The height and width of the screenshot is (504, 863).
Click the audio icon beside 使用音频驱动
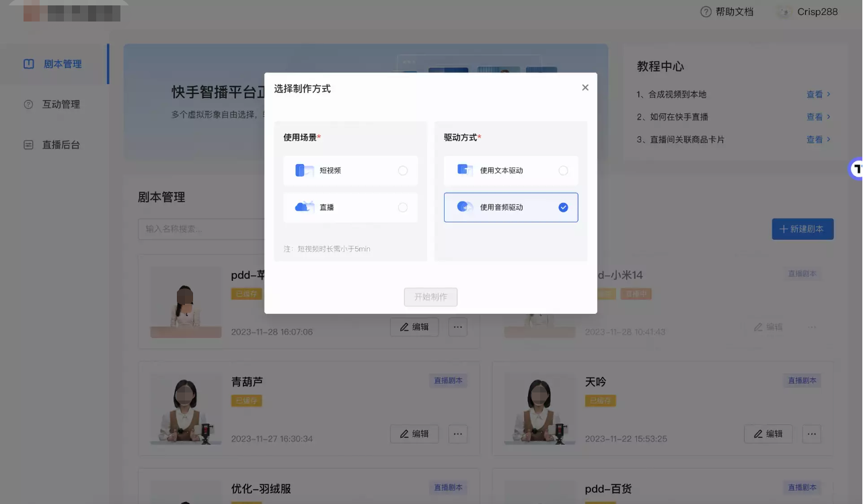tap(465, 207)
